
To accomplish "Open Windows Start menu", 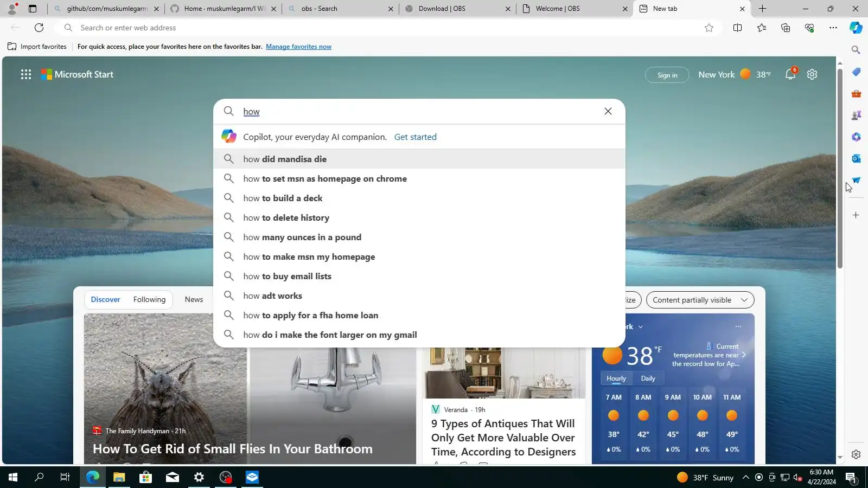I will coord(13,477).
